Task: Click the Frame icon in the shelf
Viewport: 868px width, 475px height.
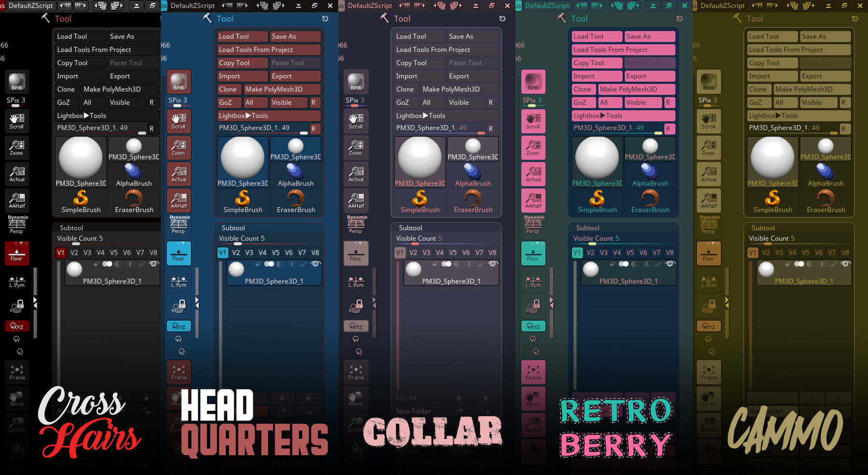Action: click(16, 372)
